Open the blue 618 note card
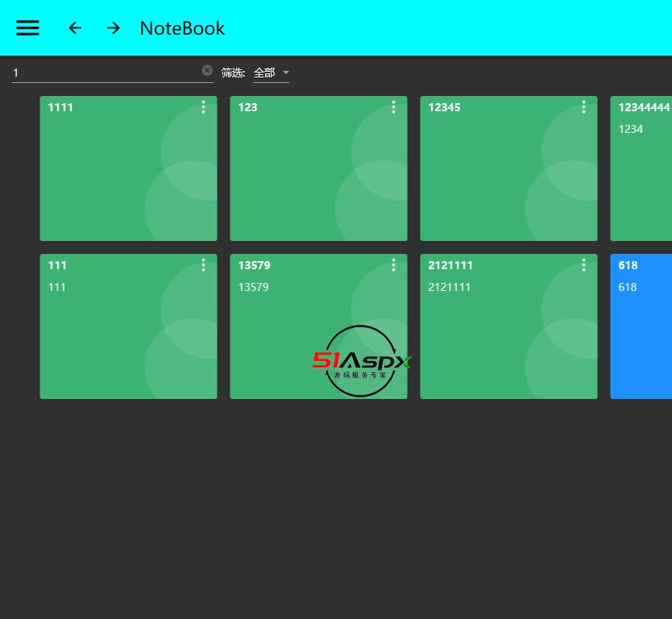672x619 pixels. [641, 326]
